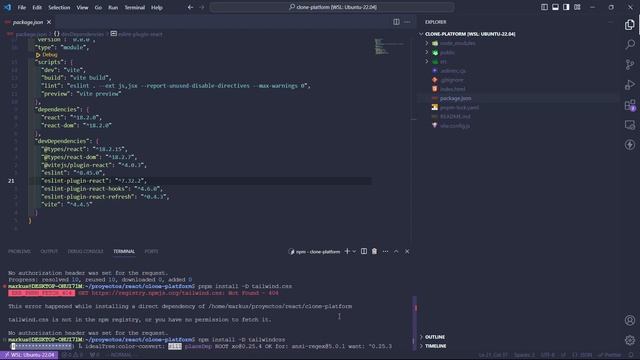Screen dimensions: 640x360
Task: Toggle the bottom panel visibility
Action: (555, 7)
